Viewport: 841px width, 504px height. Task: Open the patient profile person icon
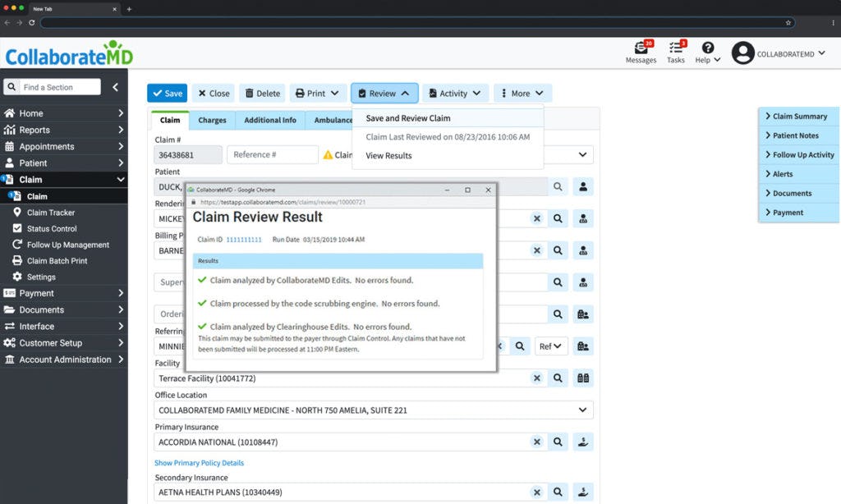[x=583, y=186]
